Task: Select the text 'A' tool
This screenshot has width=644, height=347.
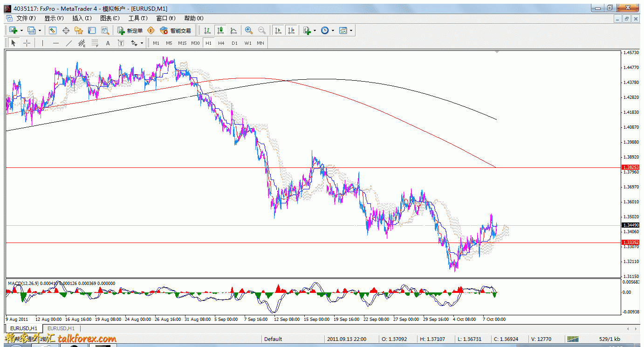Action: pyautogui.click(x=108, y=43)
